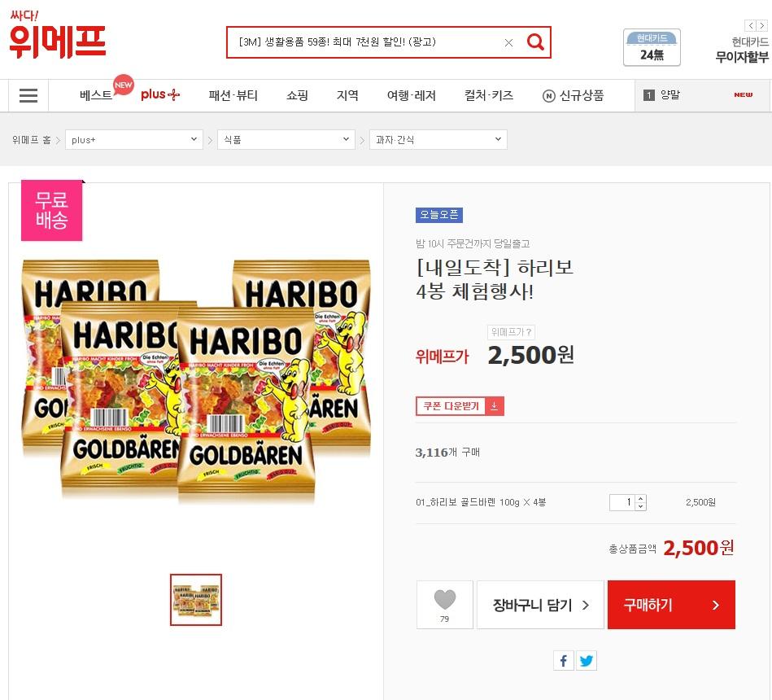Open the hamburger category menu
Image resolution: width=772 pixels, height=700 pixels.
click(28, 95)
